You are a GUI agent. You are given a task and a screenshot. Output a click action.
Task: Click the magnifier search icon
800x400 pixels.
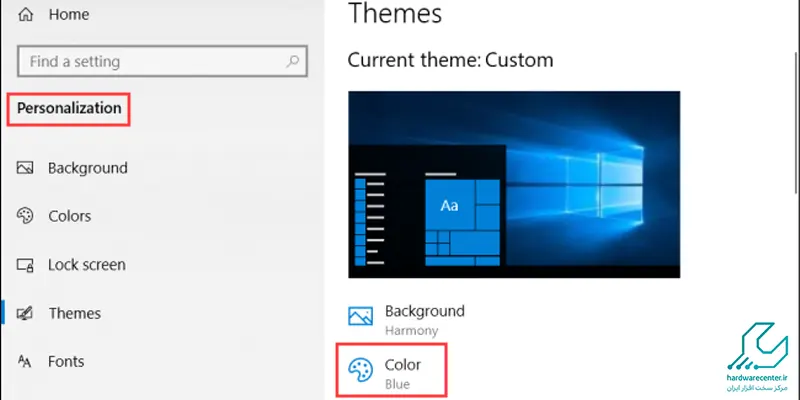click(292, 62)
